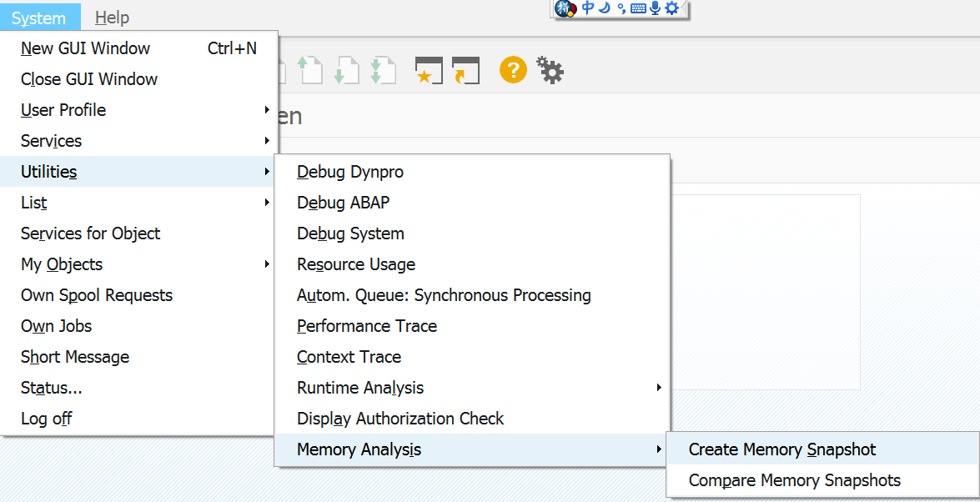Select Own Spool Requests
Viewport: 980px width, 502px height.
(x=138, y=295)
